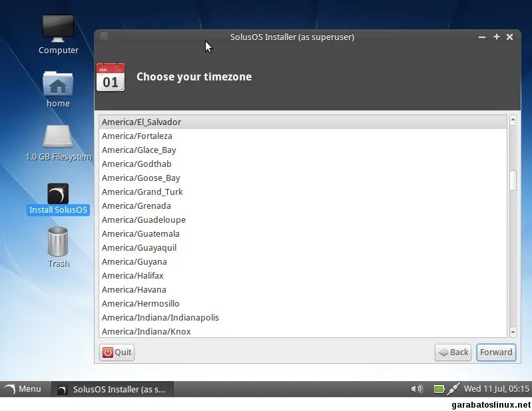The height and width of the screenshot is (411, 532).
Task: Click the window menu icon in installer title bar
Action: pos(104,36)
